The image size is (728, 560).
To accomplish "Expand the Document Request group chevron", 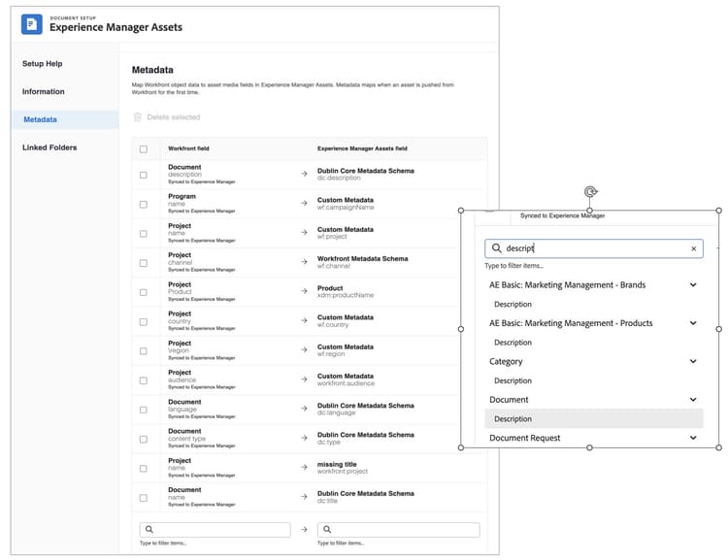I will 693,439.
